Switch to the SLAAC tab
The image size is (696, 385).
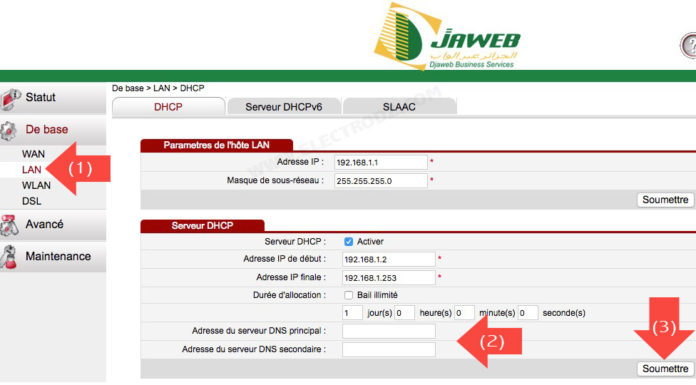tap(399, 107)
